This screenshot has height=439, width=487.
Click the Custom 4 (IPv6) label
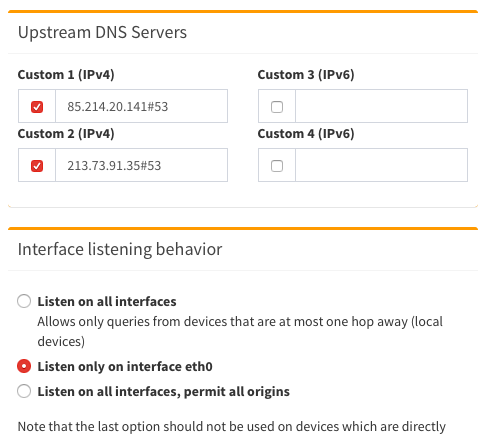(x=306, y=134)
